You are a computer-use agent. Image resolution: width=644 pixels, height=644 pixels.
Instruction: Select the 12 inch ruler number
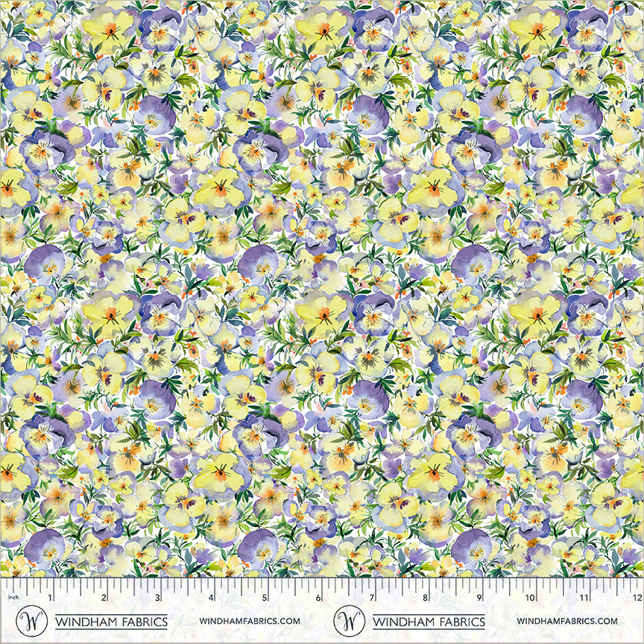point(635,598)
